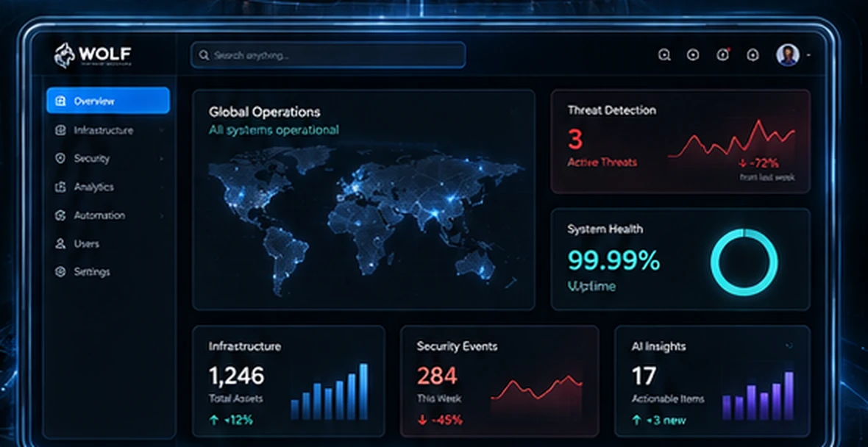
Task: Click the Security Events card title
Action: (458, 347)
